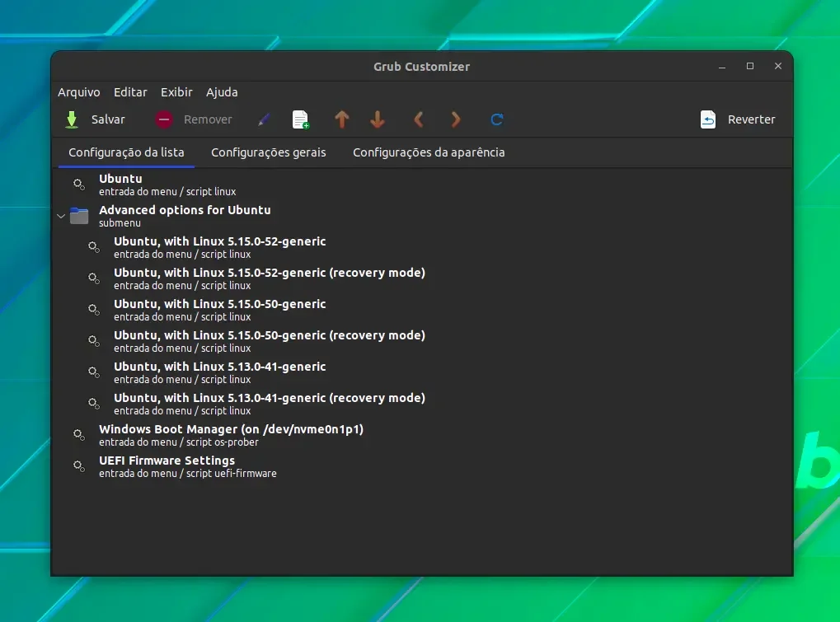Select Ubuntu 5.15.0-52-generic (recovery mode) title
This screenshot has width=840, height=622.
pos(270,273)
